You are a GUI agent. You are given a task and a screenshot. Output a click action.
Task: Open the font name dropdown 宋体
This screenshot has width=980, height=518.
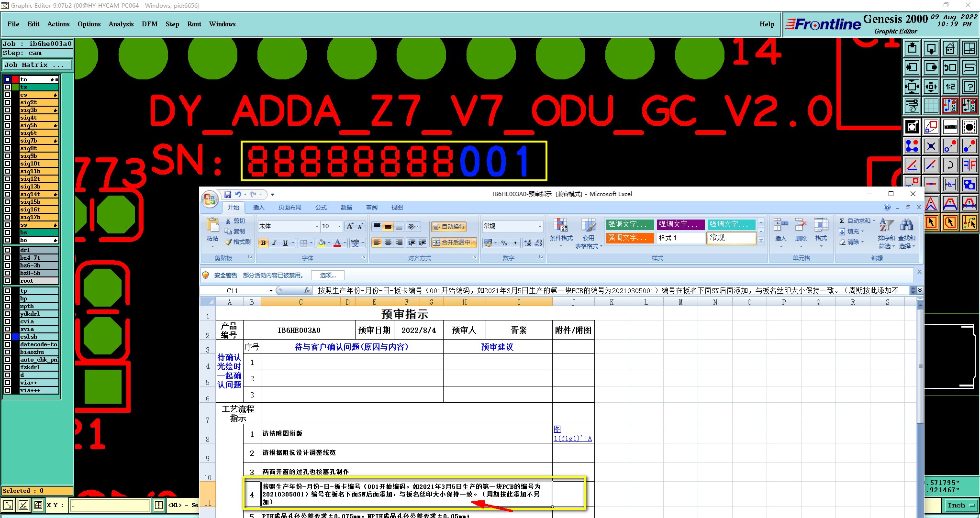coord(316,226)
